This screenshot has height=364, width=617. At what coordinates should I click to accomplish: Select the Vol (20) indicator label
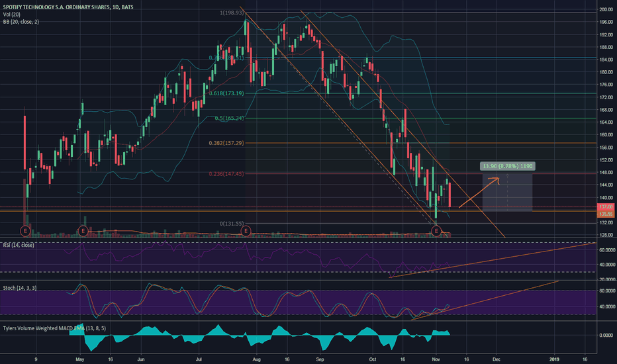point(11,15)
